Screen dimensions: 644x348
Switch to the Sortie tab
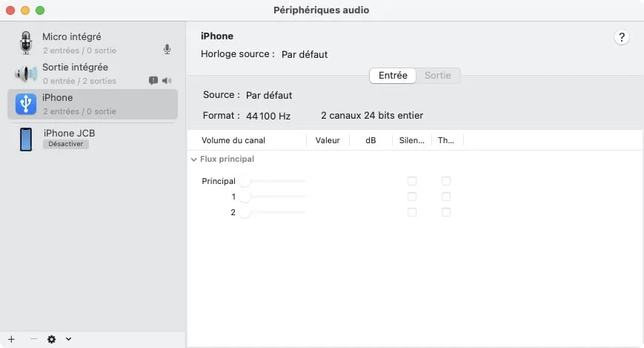pos(438,76)
